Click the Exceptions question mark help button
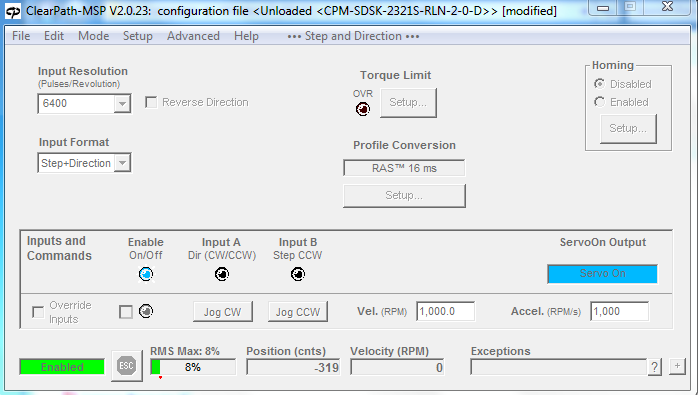Viewport: 698px width, 395px height. pos(654,367)
